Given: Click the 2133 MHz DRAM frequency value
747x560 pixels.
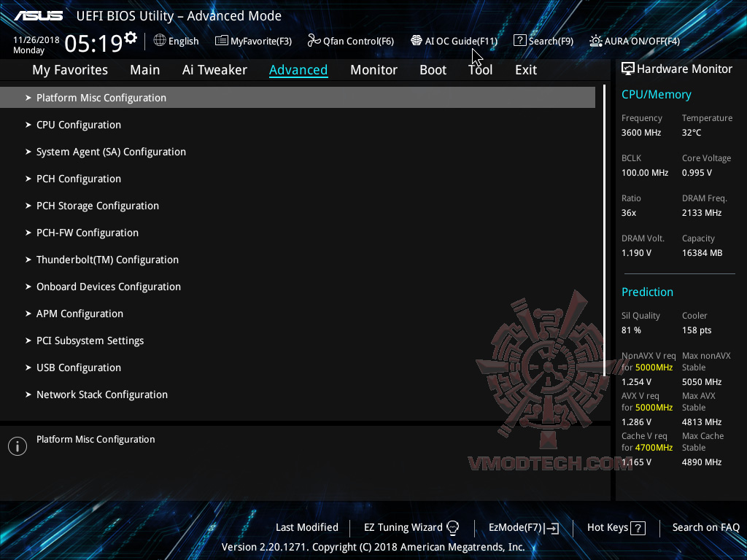Looking at the screenshot, I should tap(702, 213).
